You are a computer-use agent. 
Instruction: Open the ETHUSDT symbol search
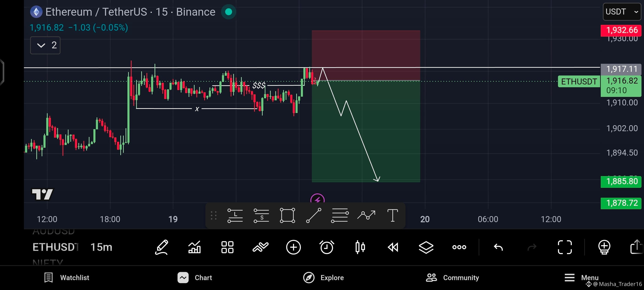(x=55, y=247)
